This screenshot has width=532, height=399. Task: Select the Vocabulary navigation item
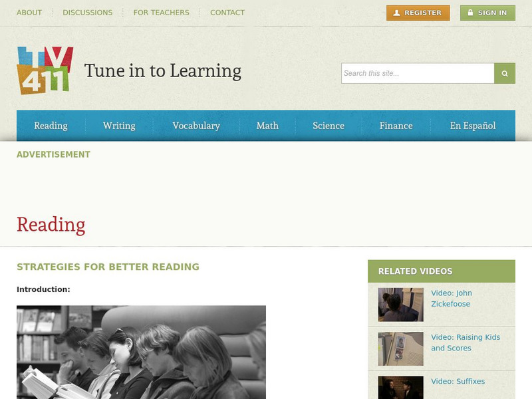tap(196, 126)
